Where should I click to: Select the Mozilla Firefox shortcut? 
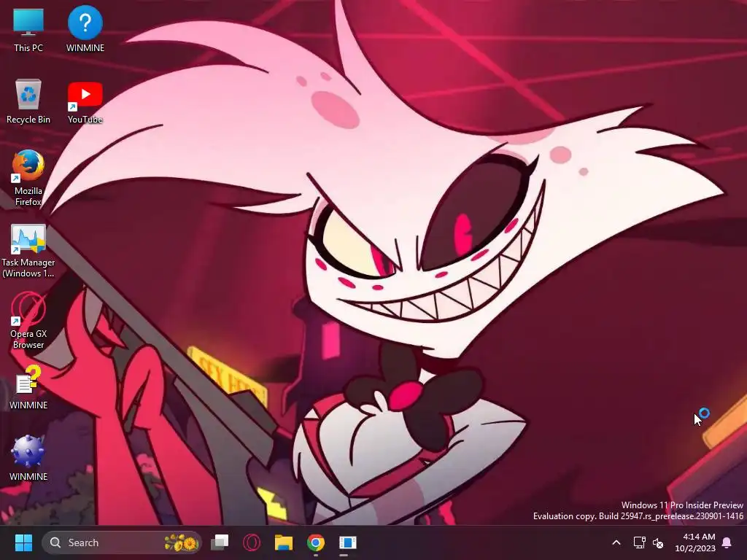[x=28, y=178]
